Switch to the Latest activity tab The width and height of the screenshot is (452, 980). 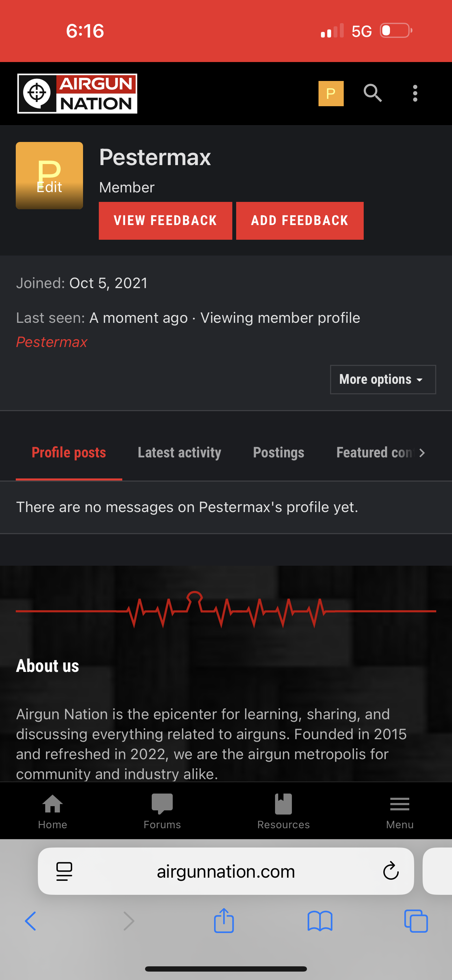179,453
